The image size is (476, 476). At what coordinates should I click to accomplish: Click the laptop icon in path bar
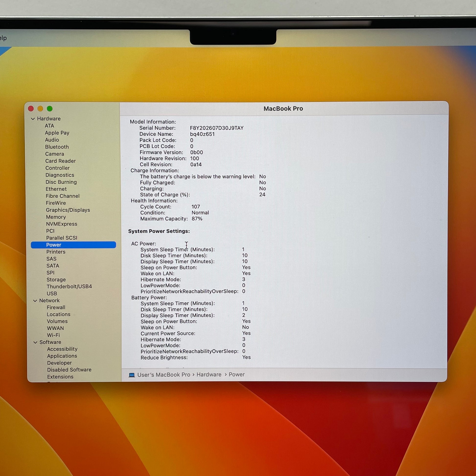click(x=132, y=375)
